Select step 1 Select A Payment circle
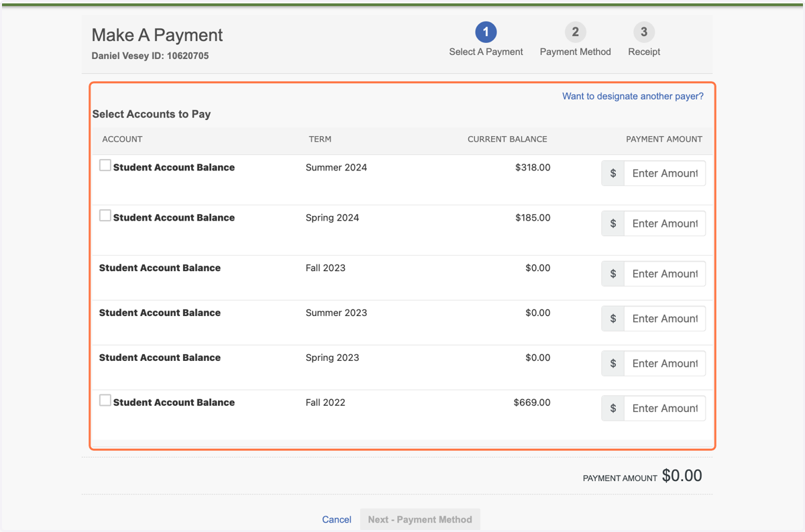Image resolution: width=805 pixels, height=532 pixels. pos(486,32)
